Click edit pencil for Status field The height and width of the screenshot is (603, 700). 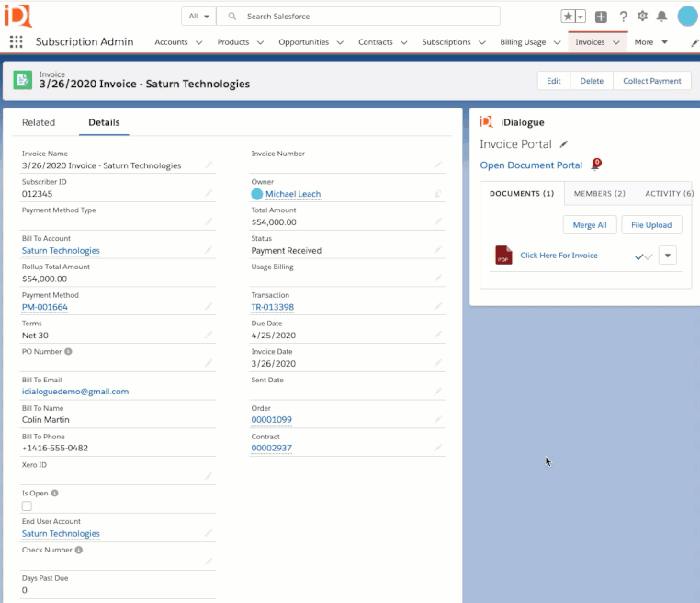(x=438, y=250)
